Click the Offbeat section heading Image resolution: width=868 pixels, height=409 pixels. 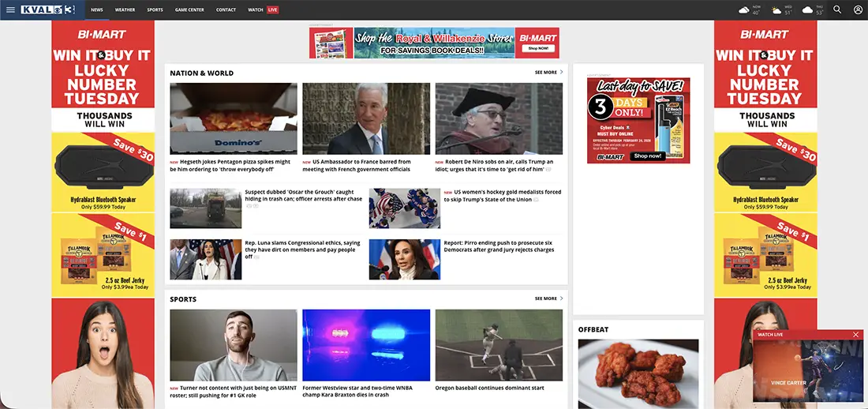click(593, 329)
